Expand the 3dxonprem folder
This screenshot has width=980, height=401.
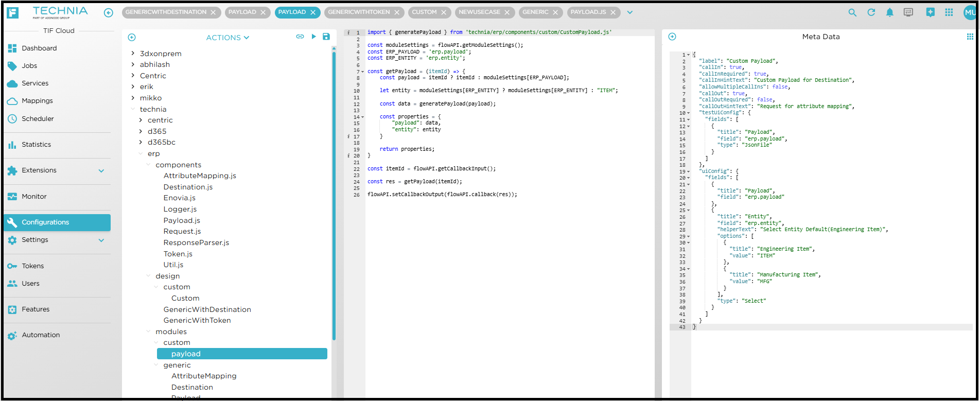point(133,54)
